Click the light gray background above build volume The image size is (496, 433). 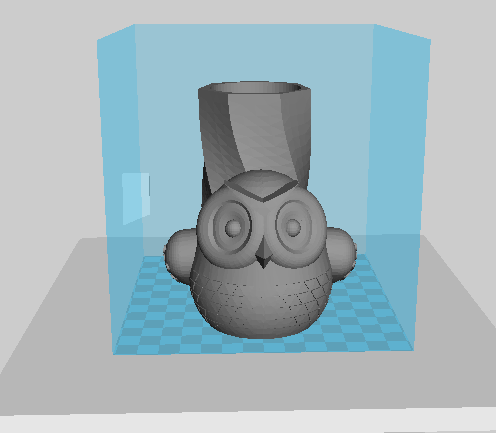248,12
